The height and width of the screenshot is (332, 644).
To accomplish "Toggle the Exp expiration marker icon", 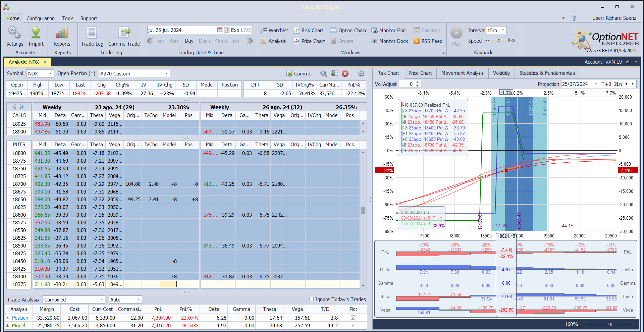I will 227,30.
